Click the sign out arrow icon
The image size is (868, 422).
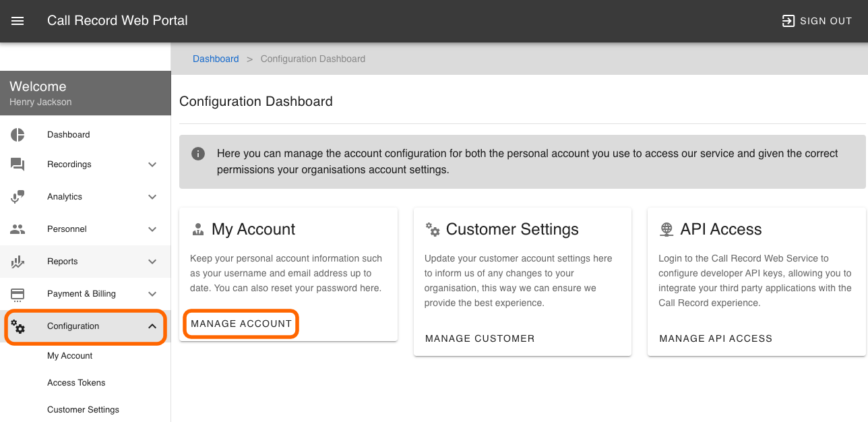[x=788, y=21]
